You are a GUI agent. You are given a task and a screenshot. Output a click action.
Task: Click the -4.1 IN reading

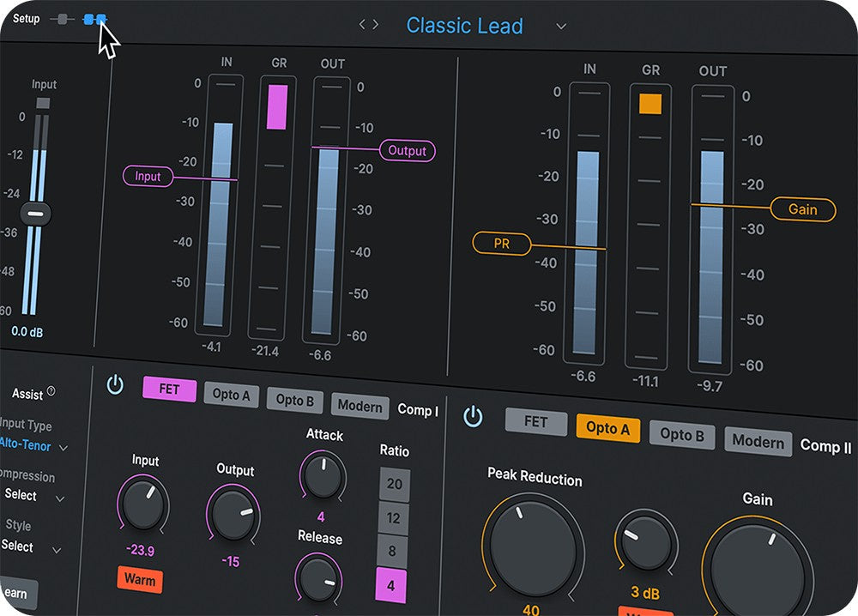[211, 347]
